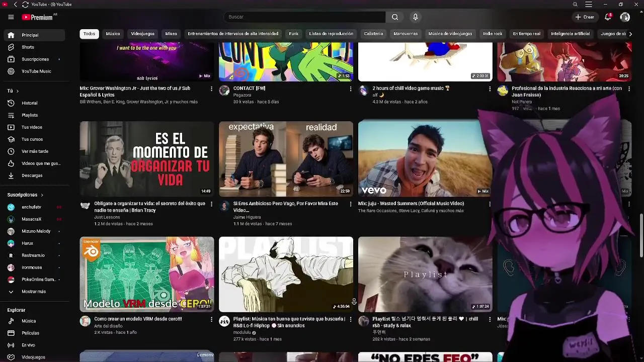644x362 pixels.
Task: Expand the Suscripciones section header
Action: 25,195
